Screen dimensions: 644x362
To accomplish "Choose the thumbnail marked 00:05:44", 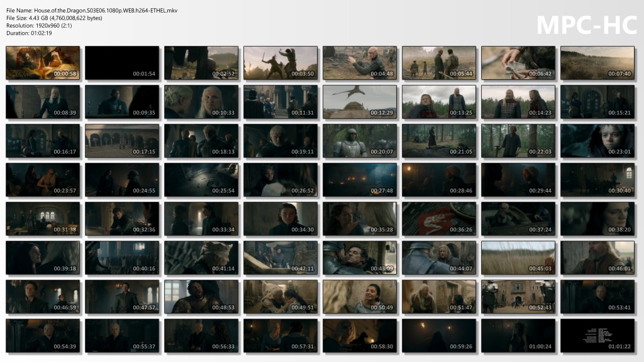I will [439, 63].
